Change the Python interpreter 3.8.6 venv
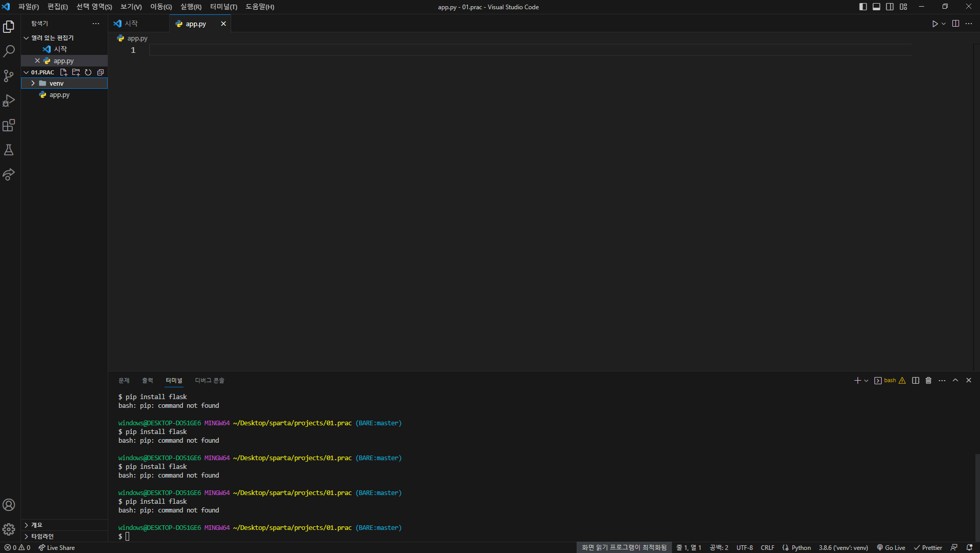The height and width of the screenshot is (553, 980). [x=843, y=547]
